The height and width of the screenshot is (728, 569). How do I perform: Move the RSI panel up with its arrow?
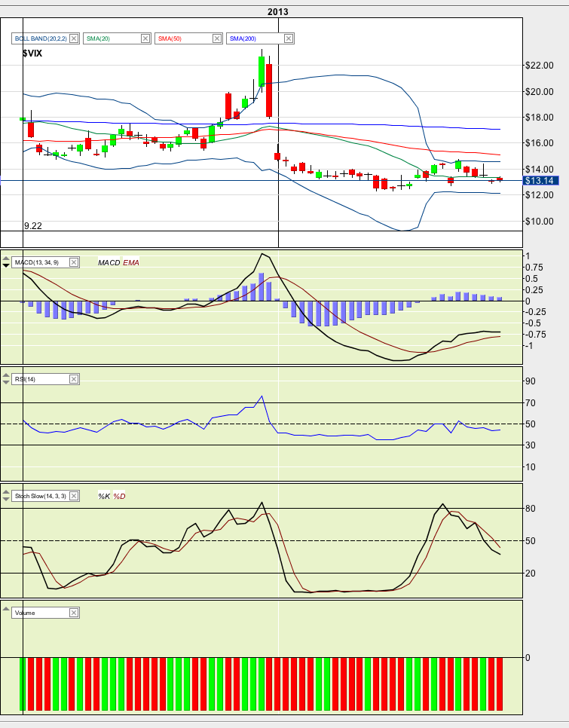click(6, 376)
